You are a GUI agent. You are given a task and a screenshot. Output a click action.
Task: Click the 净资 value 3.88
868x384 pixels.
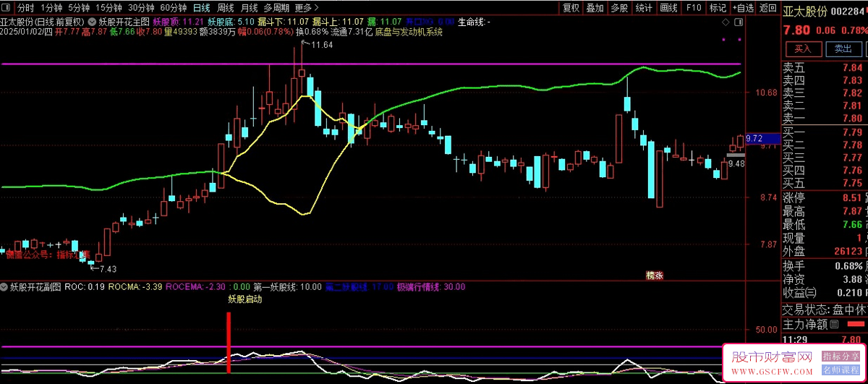(852, 279)
